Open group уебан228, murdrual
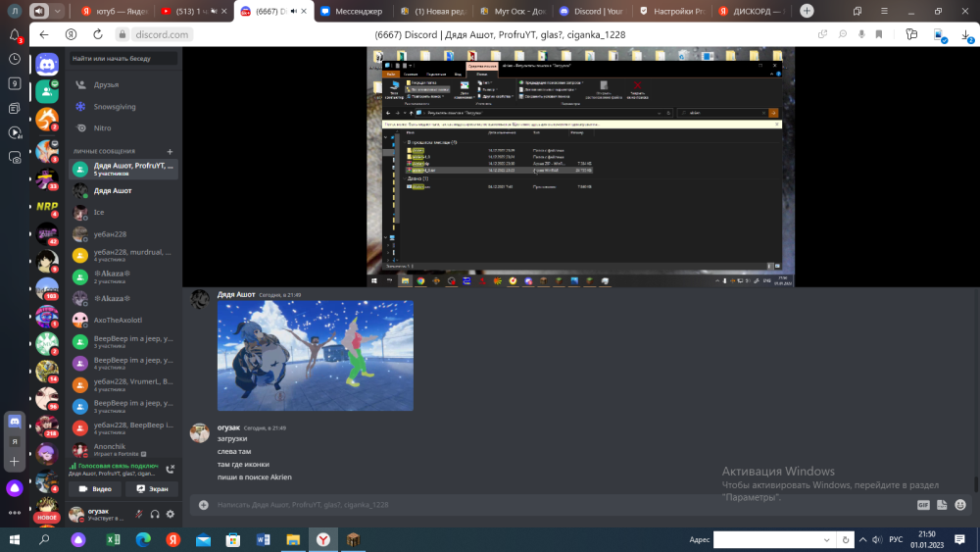This screenshot has width=980, height=552. [x=123, y=255]
